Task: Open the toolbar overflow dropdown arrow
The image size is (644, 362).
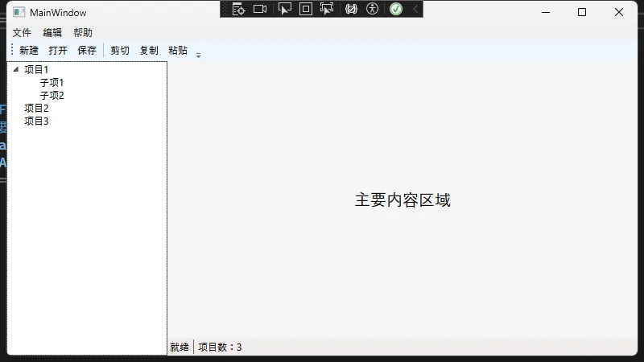Action: (199, 55)
